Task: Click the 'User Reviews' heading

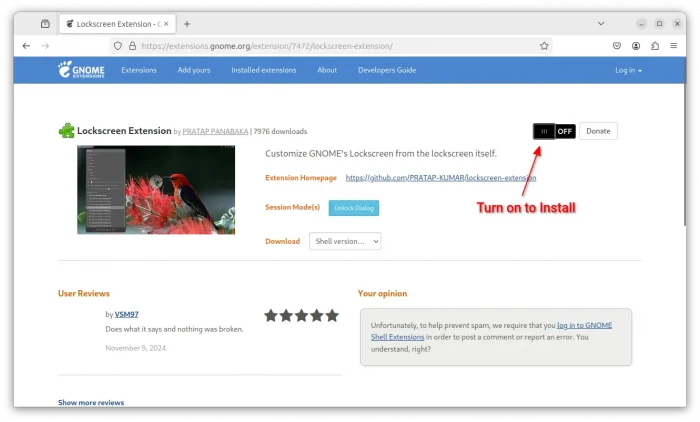Action: (83, 293)
